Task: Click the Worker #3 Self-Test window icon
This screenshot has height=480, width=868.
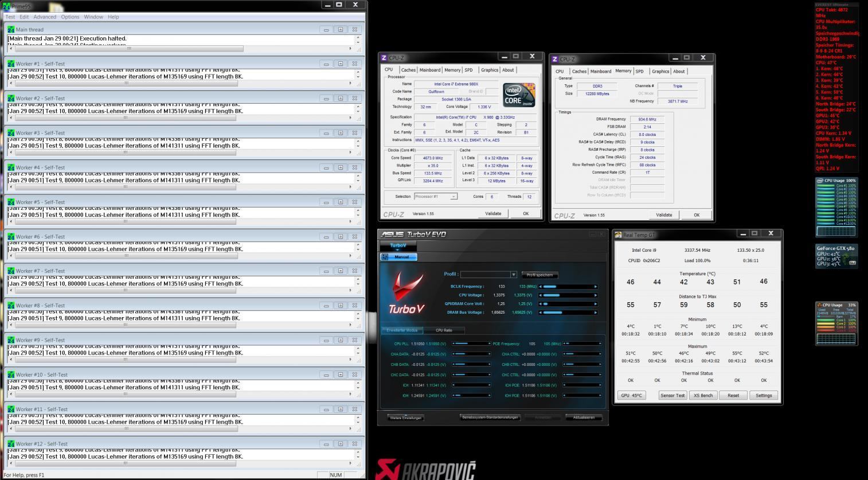Action: [11, 133]
